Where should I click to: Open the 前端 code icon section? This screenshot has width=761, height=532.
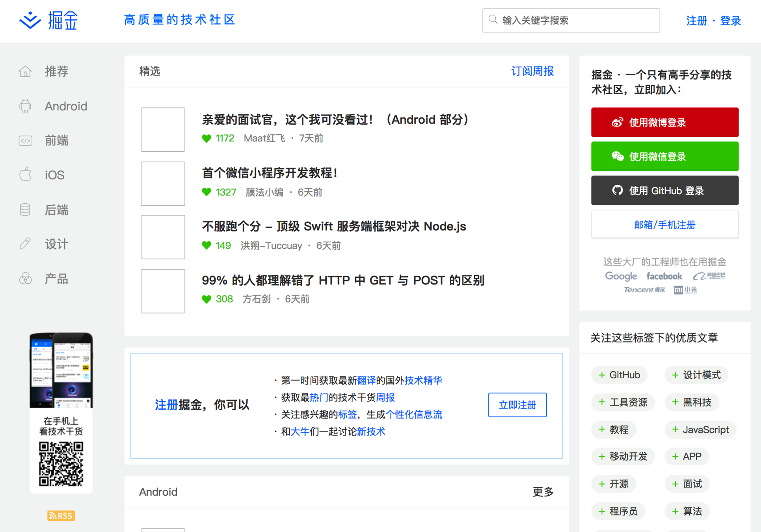click(26, 140)
